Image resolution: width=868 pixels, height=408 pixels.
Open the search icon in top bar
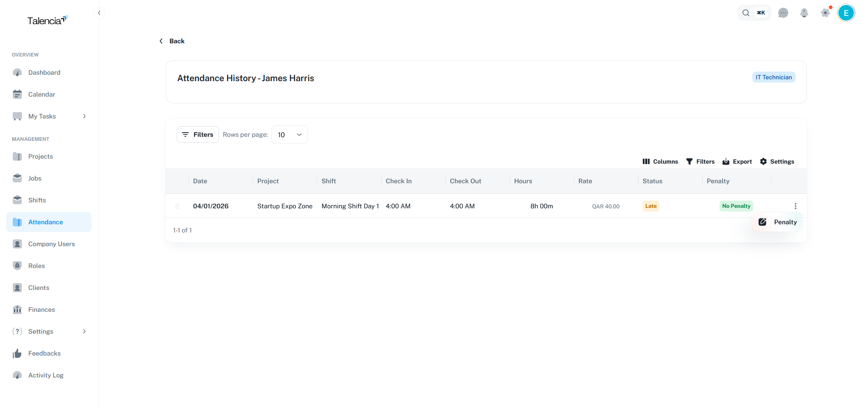(x=746, y=13)
